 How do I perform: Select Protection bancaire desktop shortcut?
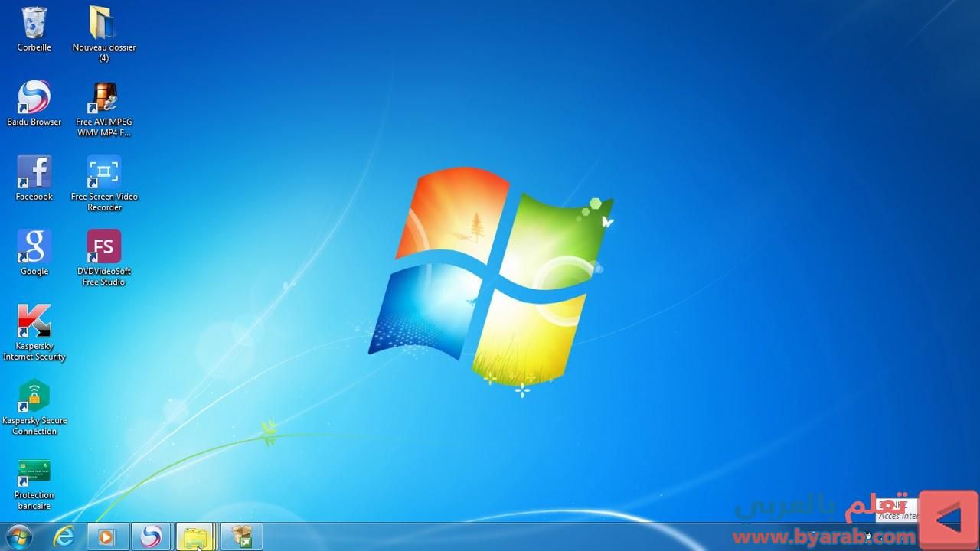[x=34, y=484]
